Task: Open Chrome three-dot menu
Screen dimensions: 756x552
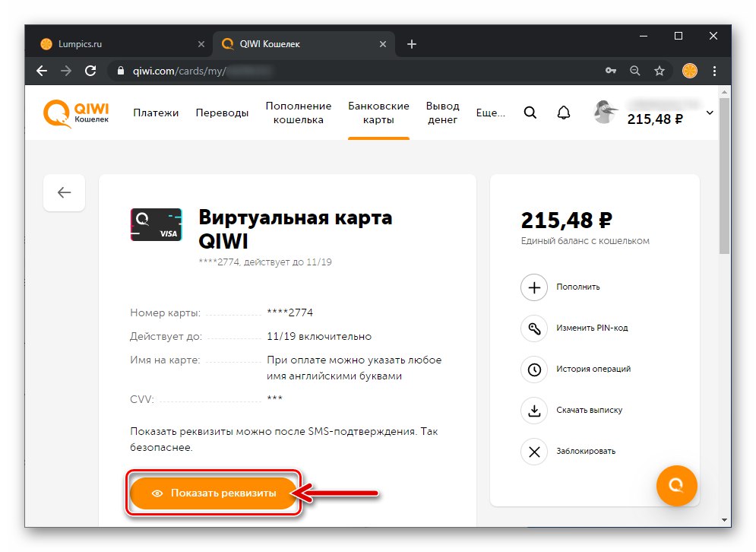Action: (714, 71)
